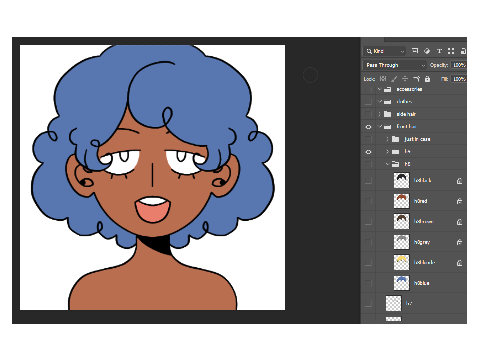Click the Fill percentage field
The image size is (480, 360).
459,79
